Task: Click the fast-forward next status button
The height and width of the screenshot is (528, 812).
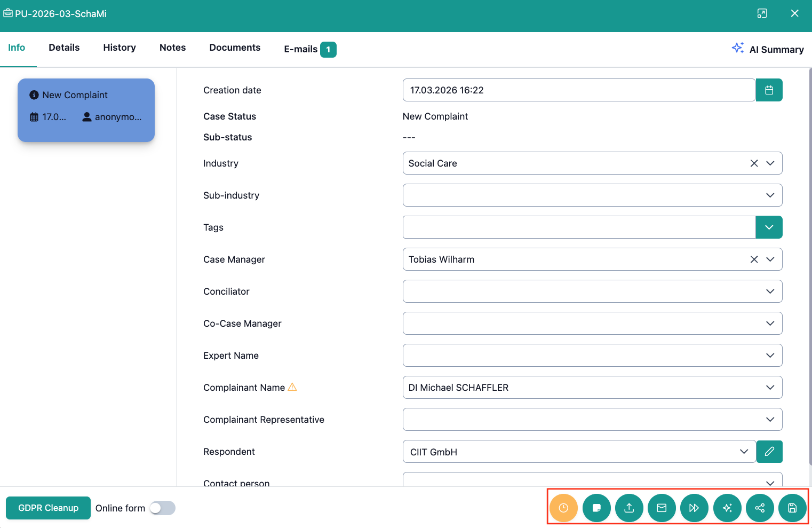Action: [694, 508]
